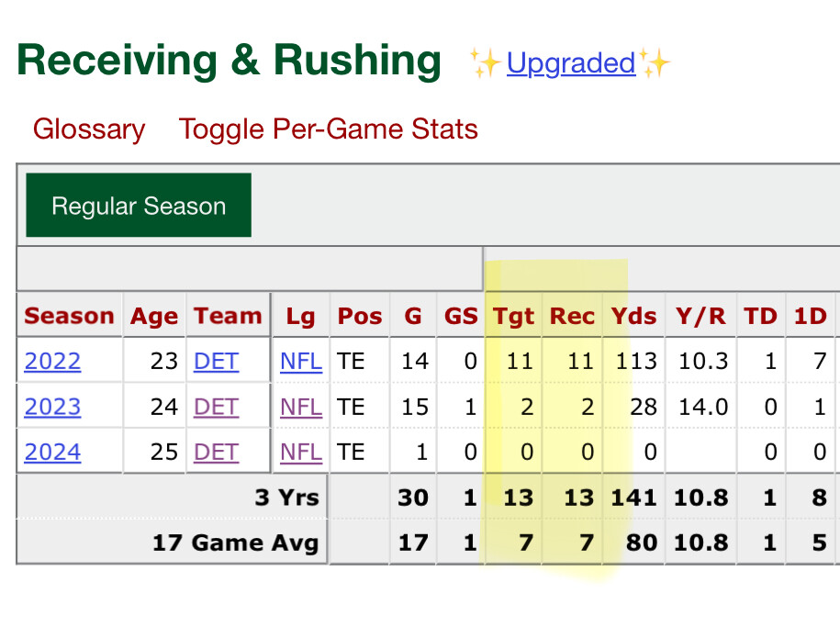This screenshot has height=627, width=840.
Task: Open the 2024 season link
Action: pos(52,452)
